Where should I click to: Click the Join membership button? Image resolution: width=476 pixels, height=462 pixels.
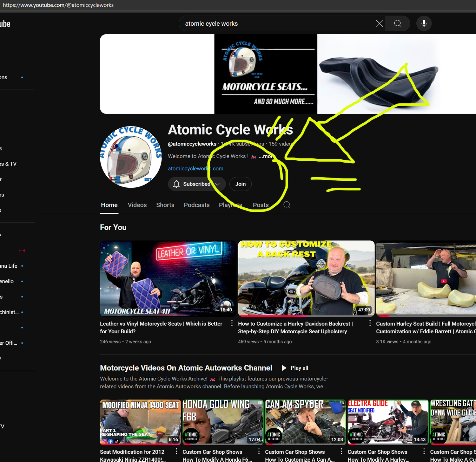240,184
